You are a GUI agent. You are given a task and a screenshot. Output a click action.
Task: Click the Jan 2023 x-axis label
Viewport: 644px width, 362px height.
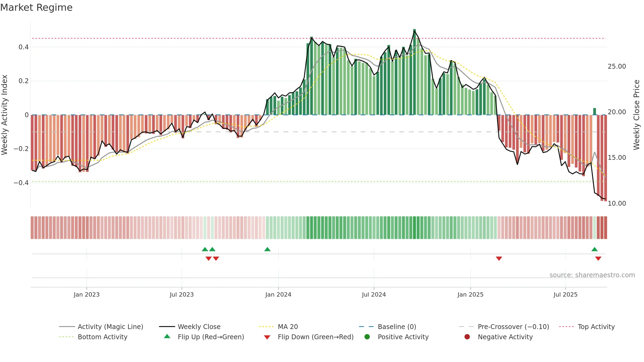[87, 294]
